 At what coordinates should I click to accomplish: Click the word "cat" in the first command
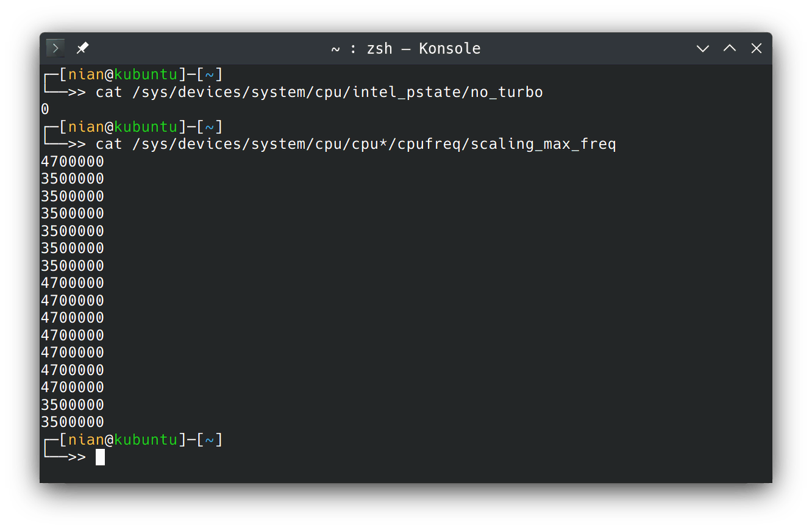109,92
